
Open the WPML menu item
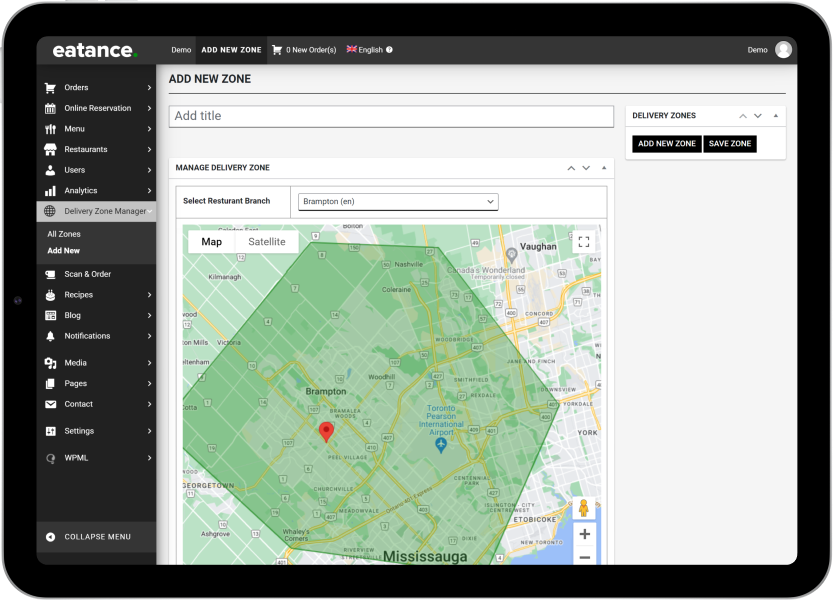click(x=76, y=458)
